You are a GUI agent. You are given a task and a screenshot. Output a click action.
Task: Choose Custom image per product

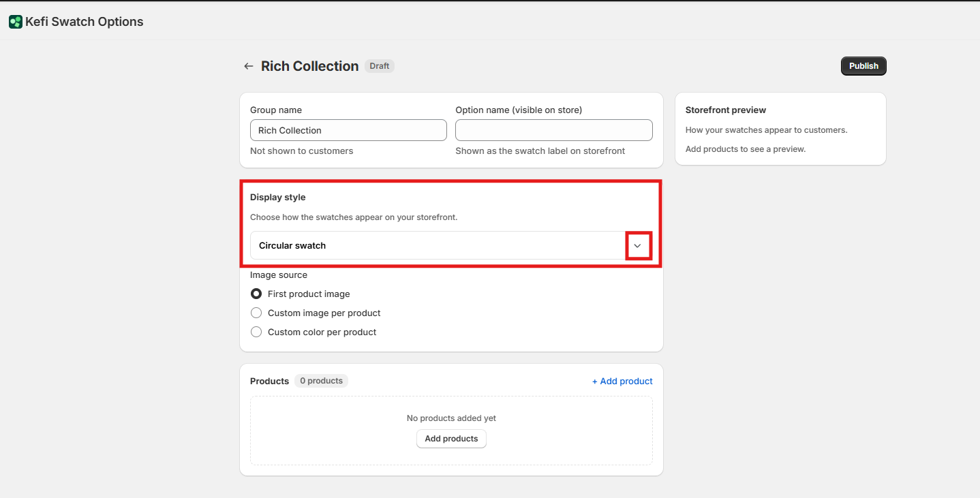point(256,313)
